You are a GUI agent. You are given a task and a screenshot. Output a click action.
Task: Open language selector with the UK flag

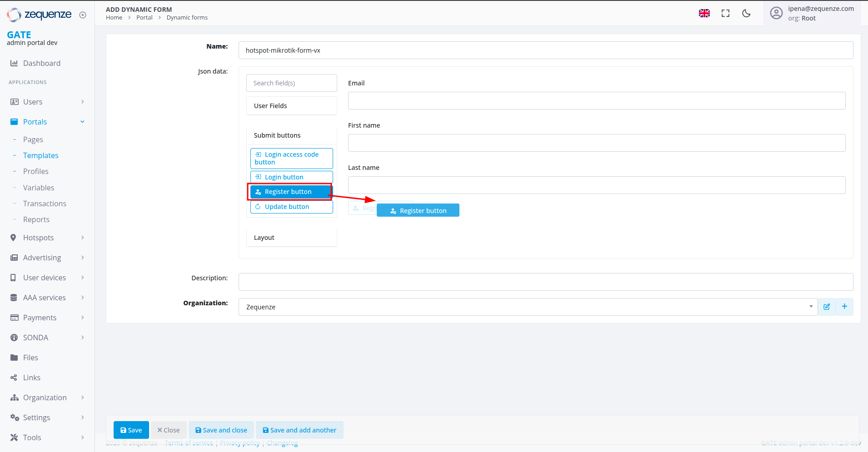(704, 13)
